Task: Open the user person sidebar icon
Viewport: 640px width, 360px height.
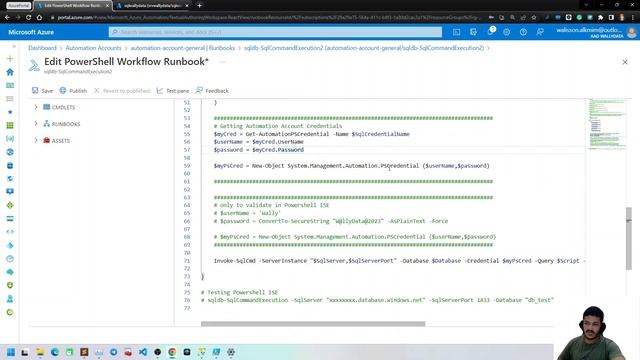Action: coord(10,299)
